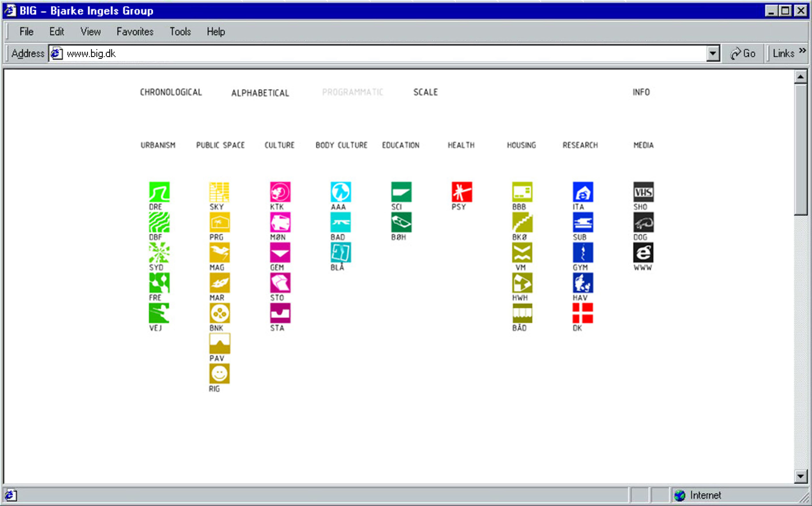Select the green SCI education icon
This screenshot has height=506, width=812.
(x=401, y=192)
